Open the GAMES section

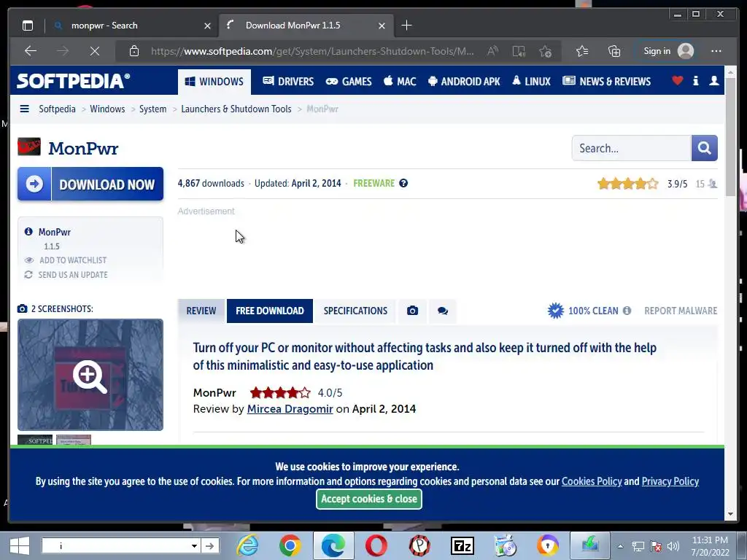348,82
